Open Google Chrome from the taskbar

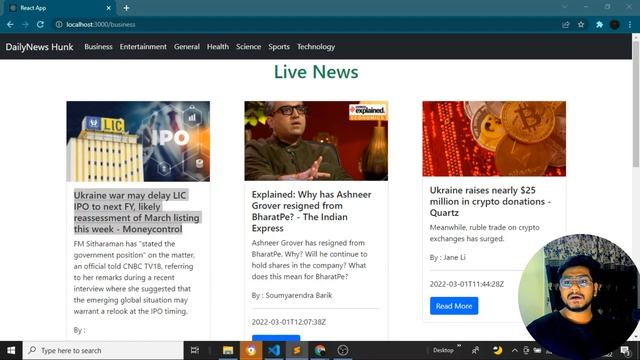pyautogui.click(x=320, y=350)
